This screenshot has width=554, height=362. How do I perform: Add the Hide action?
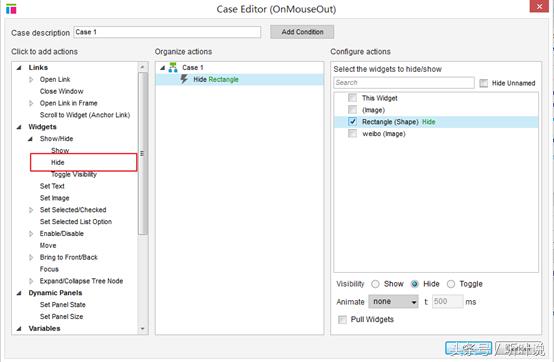[58, 162]
